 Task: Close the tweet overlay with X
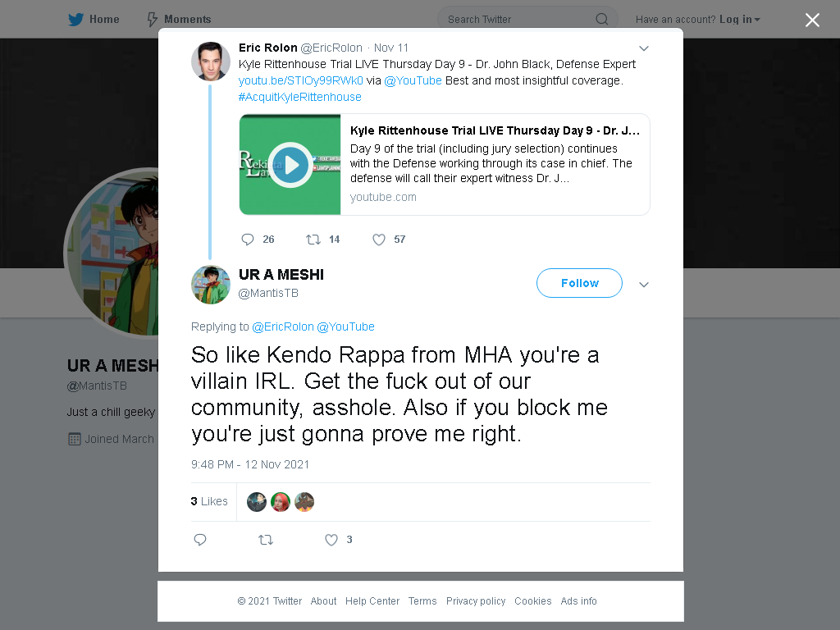(x=812, y=20)
